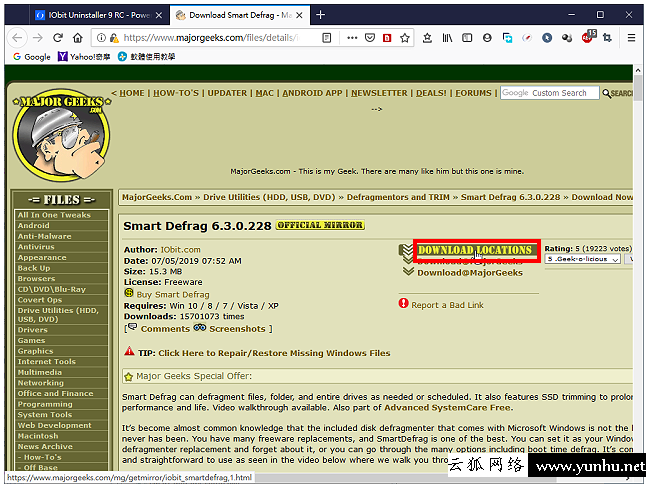Open the page actions three-dots menu
Viewport: 649px width, 488px height.
tap(352, 38)
